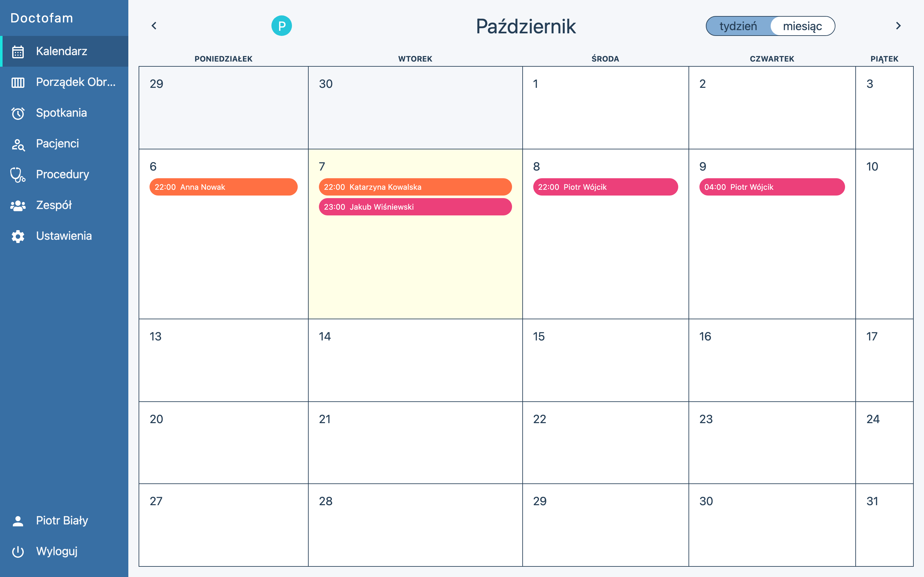
Task: Click the Zespół group icon
Action: [18, 206]
